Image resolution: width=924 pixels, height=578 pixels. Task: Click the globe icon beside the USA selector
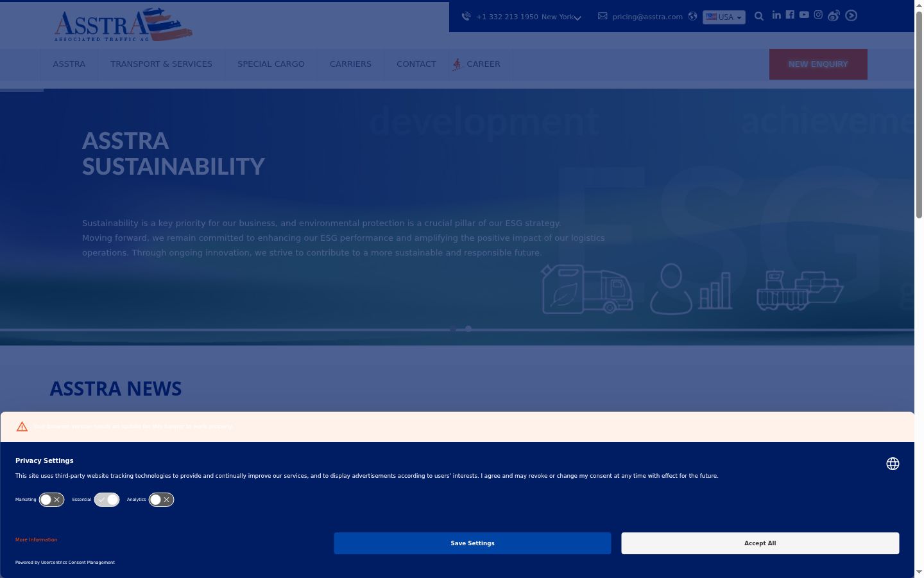point(692,17)
